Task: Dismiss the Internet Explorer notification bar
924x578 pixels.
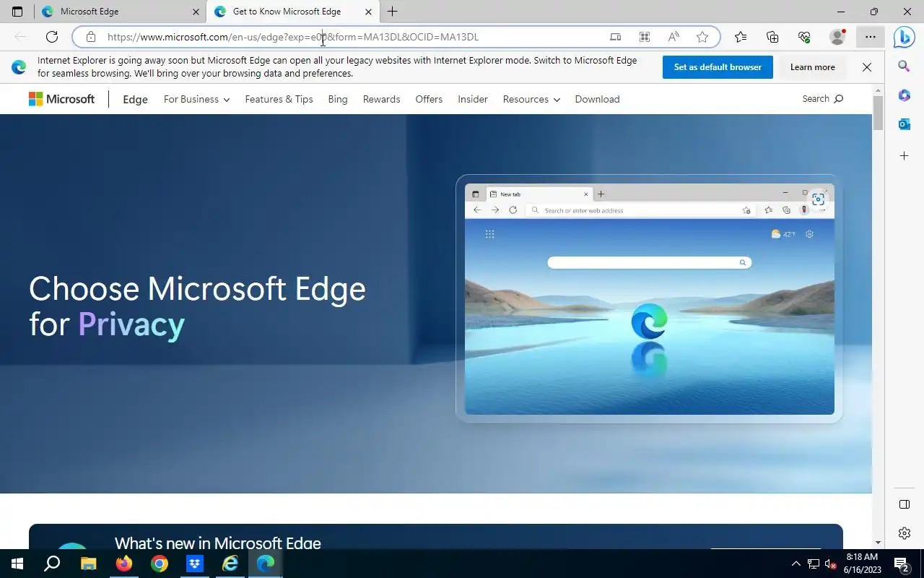Action: [x=867, y=67]
